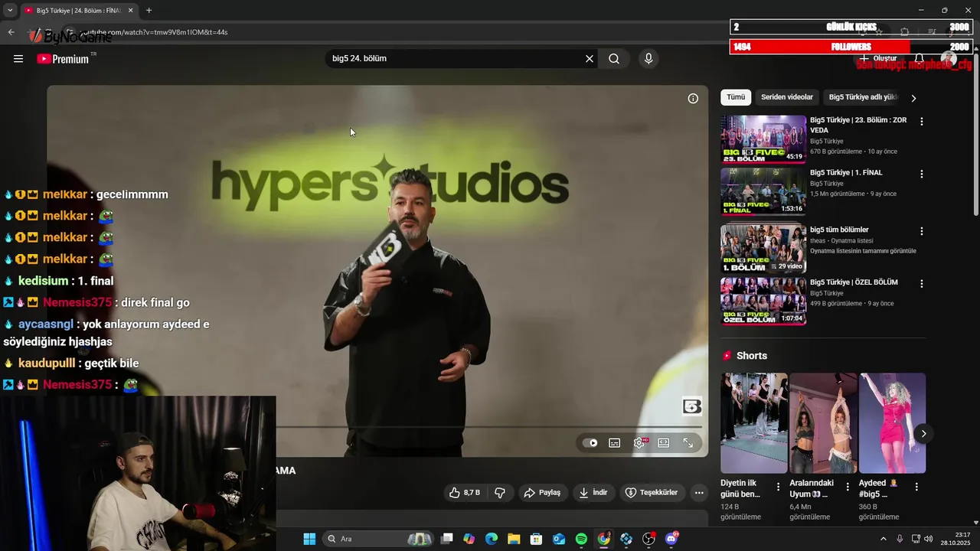Open player settings gear

pyautogui.click(x=639, y=443)
